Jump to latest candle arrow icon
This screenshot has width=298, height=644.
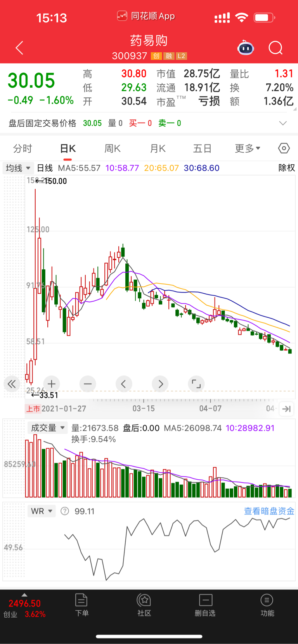coord(287,409)
